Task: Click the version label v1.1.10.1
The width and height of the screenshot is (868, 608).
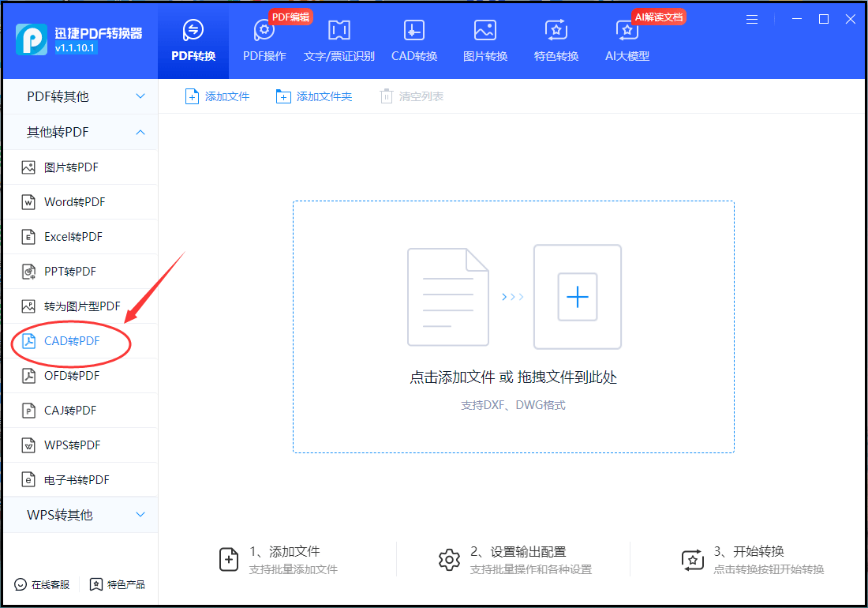Action: pos(75,48)
